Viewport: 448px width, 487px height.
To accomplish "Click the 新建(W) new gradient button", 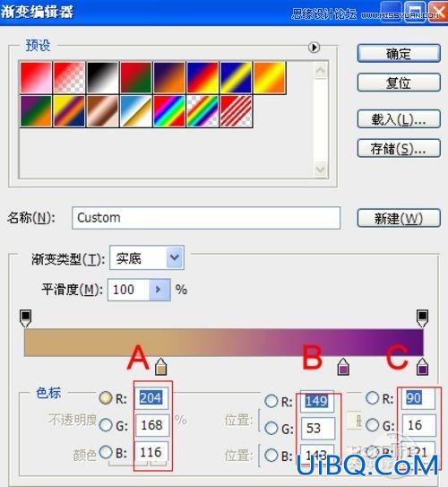I will (399, 218).
